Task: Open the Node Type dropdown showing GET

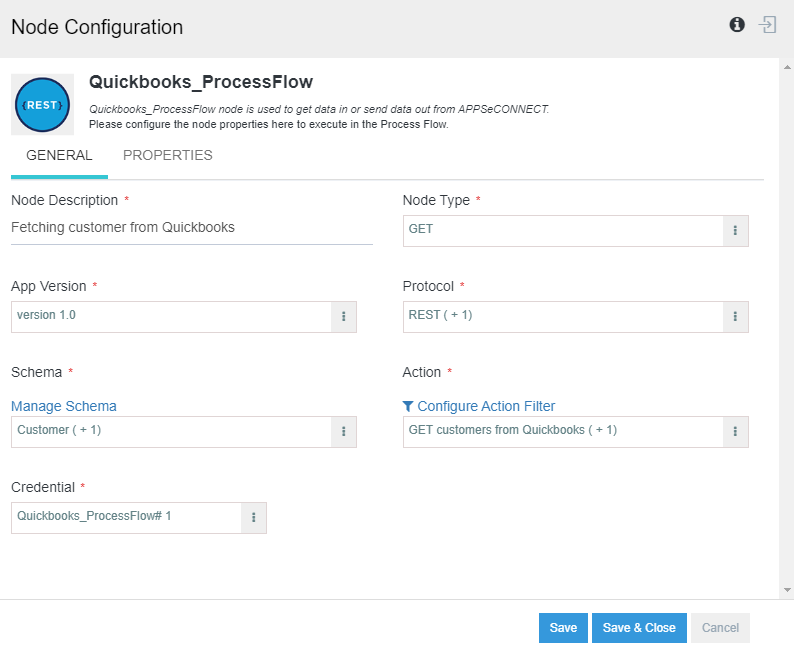Action: 562,230
